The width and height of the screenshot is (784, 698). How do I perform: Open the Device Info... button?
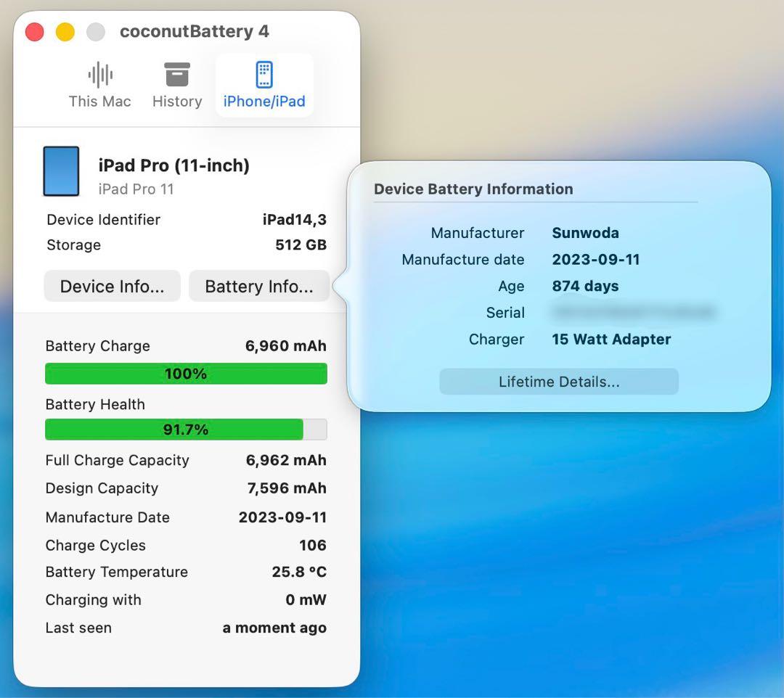(x=112, y=287)
